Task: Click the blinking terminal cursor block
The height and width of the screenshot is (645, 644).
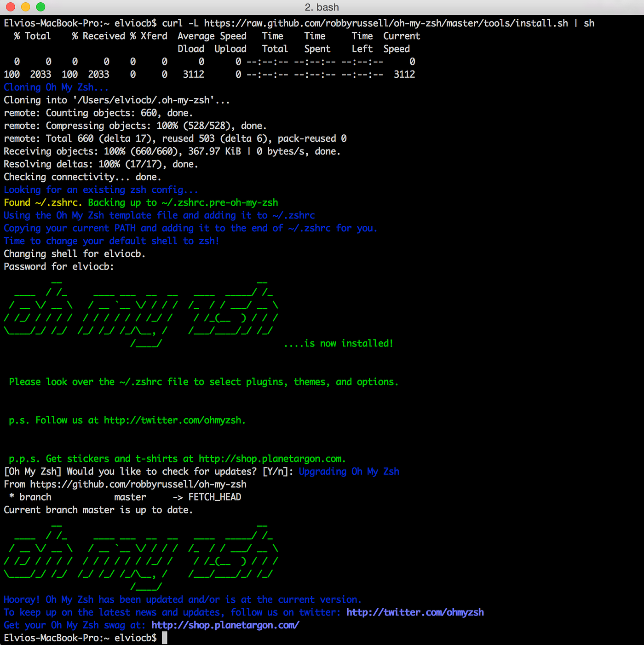Action: coord(164,638)
